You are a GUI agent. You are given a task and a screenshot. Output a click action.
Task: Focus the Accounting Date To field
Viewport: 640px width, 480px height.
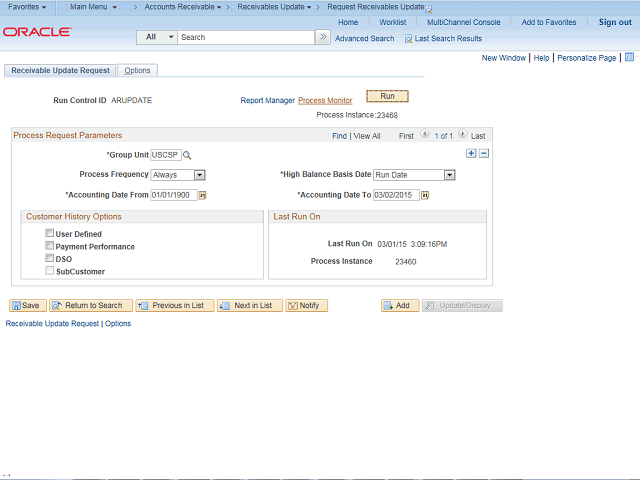coord(396,195)
